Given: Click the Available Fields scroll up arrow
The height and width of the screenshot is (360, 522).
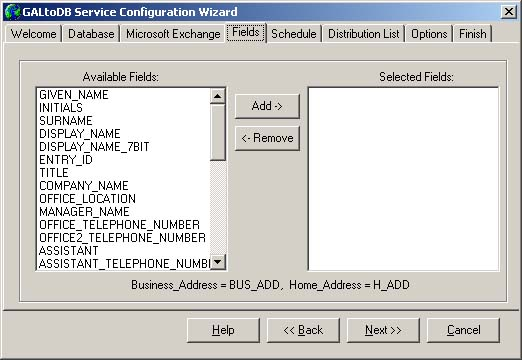Looking at the screenshot, I should pyautogui.click(x=218, y=96).
